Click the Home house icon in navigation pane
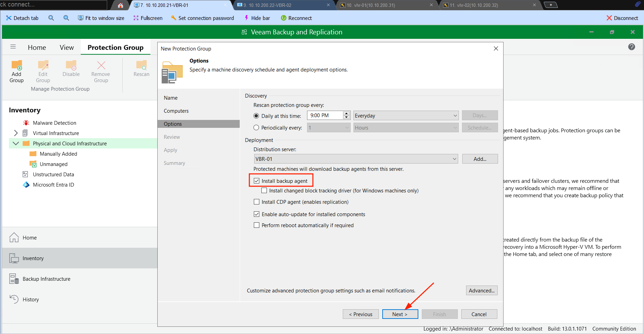This screenshot has height=334, width=644. 14,237
